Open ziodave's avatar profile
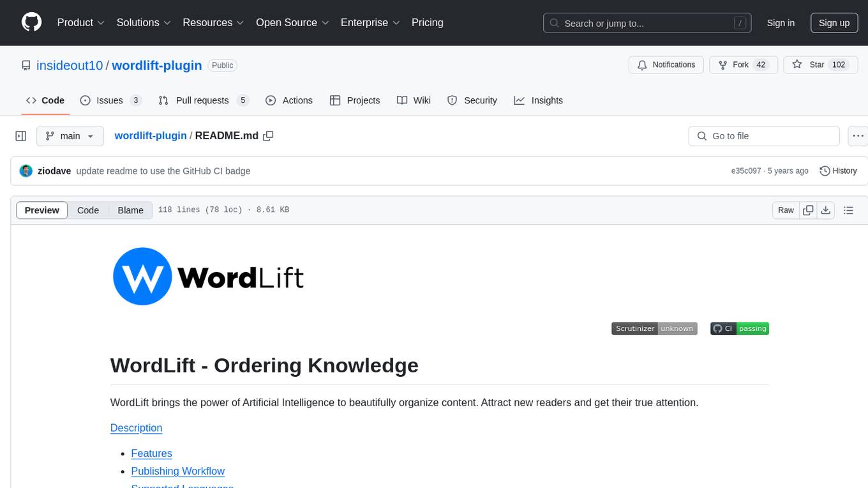Image resolution: width=868 pixels, height=488 pixels. coord(26,171)
